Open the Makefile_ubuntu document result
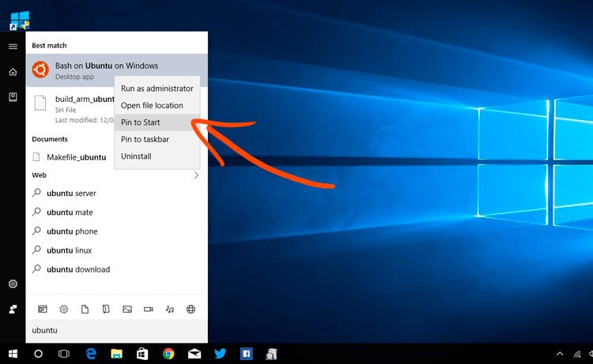 click(76, 157)
